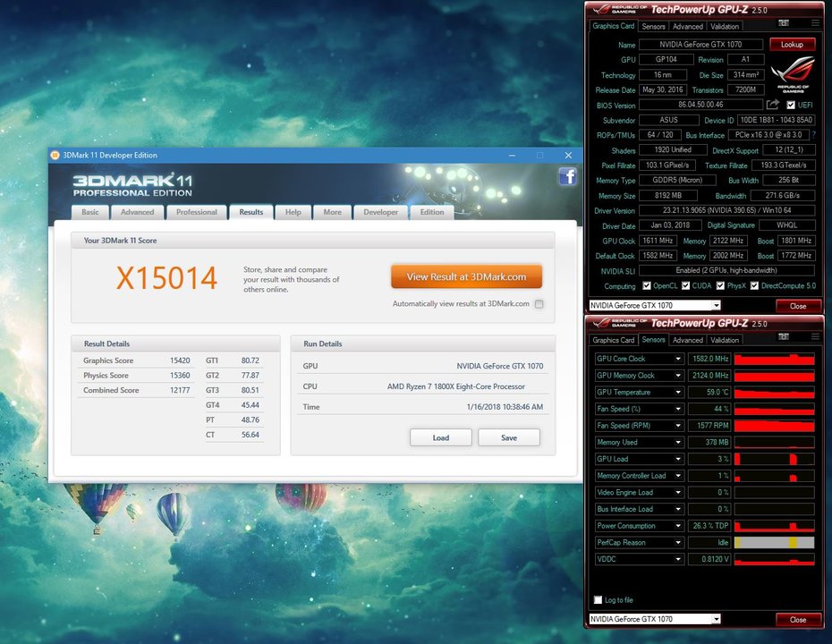Screen dimensions: 832x644
Task: Open the GPU Temperature sensor dropdown
Action: pyautogui.click(x=677, y=392)
